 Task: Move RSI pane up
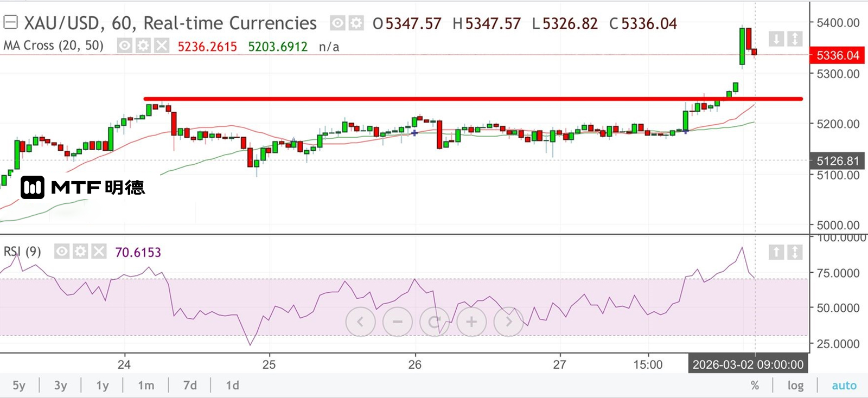coord(776,252)
